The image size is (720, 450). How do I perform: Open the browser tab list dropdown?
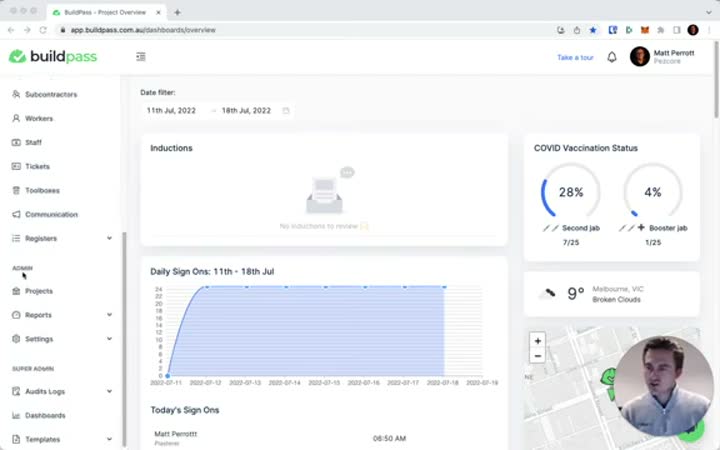click(x=709, y=12)
